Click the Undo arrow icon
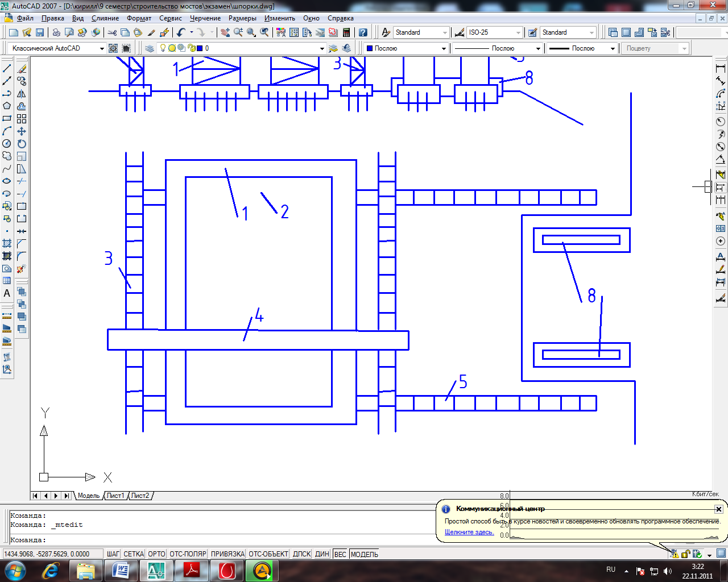728x582 pixels. pos(181,32)
